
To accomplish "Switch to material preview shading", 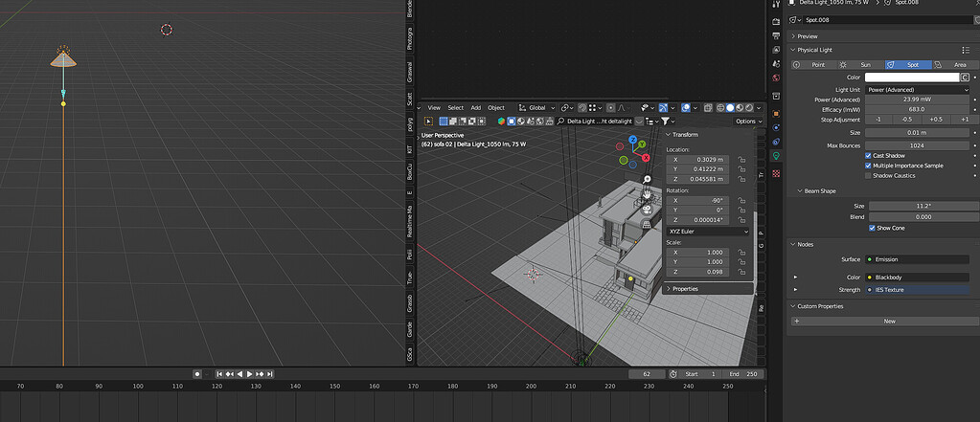I will [740, 108].
